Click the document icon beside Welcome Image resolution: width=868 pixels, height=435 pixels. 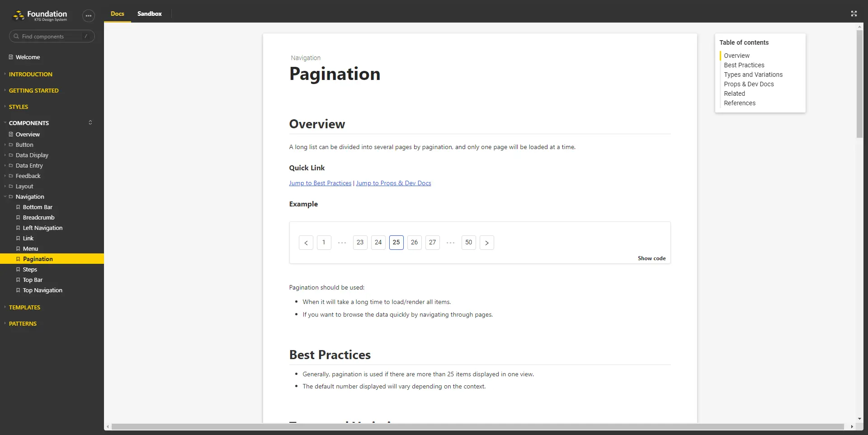pyautogui.click(x=11, y=56)
